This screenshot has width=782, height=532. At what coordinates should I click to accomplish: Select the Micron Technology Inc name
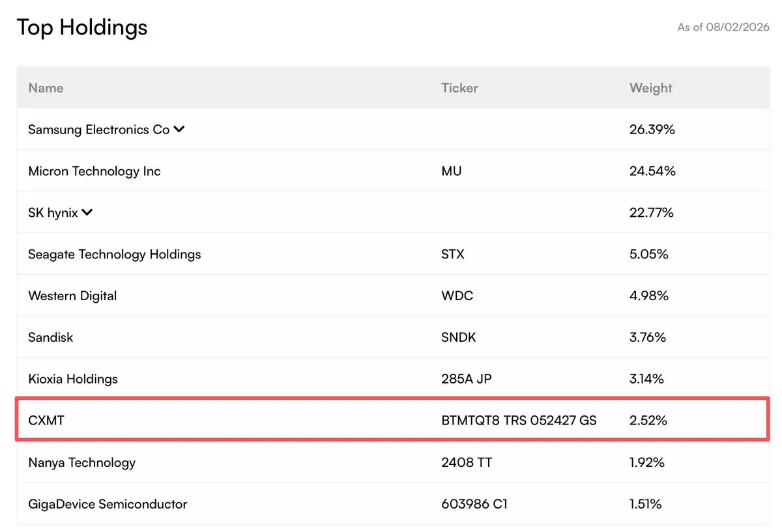pos(94,171)
